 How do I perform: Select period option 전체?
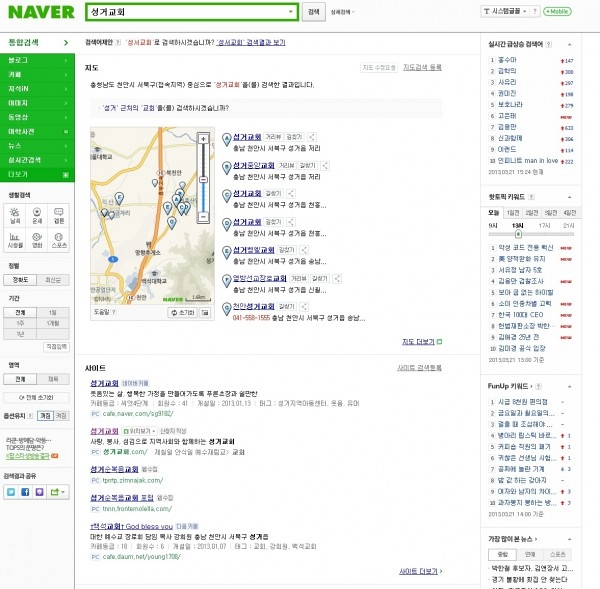click(x=20, y=312)
